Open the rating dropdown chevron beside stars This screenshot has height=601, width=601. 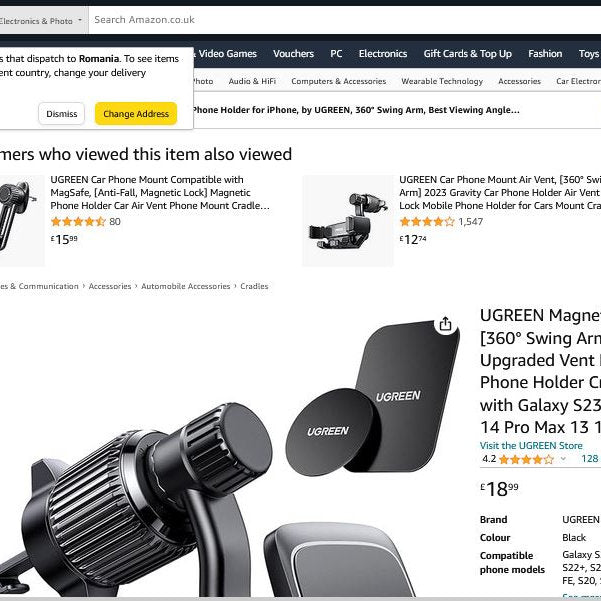[x=563, y=460]
